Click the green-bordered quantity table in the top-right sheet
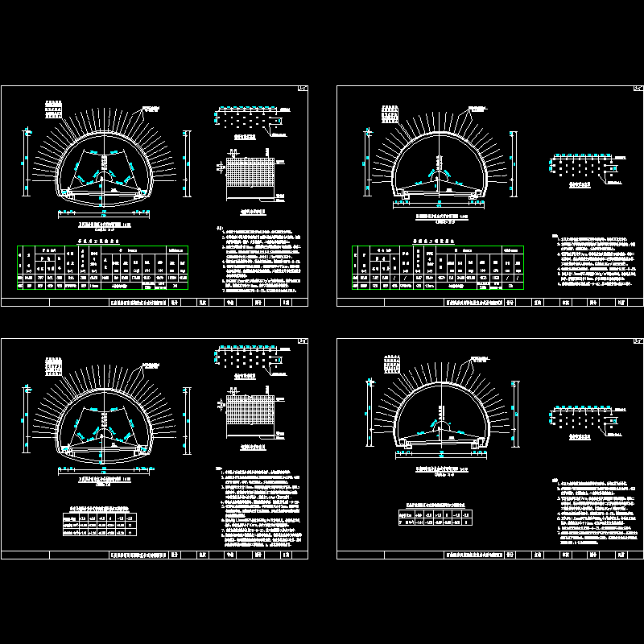644x644 pixels. click(x=438, y=267)
